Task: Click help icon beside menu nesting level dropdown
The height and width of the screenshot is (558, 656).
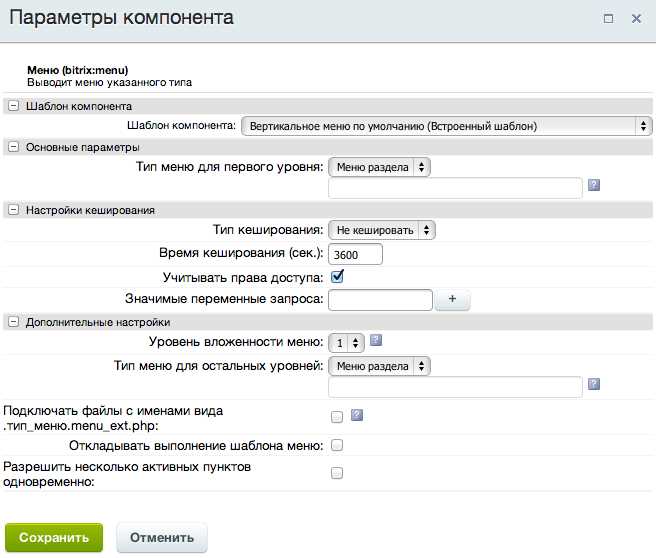Action: (376, 340)
